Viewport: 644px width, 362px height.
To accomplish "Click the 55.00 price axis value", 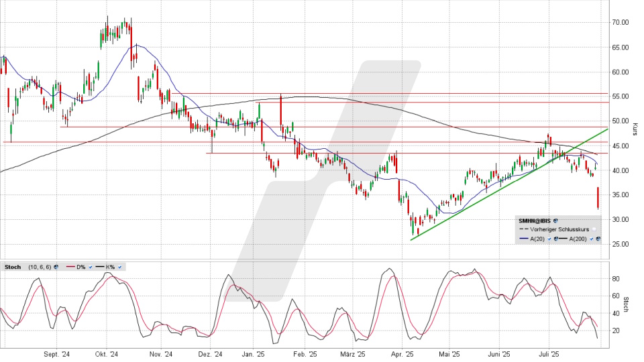I will click(x=620, y=96).
